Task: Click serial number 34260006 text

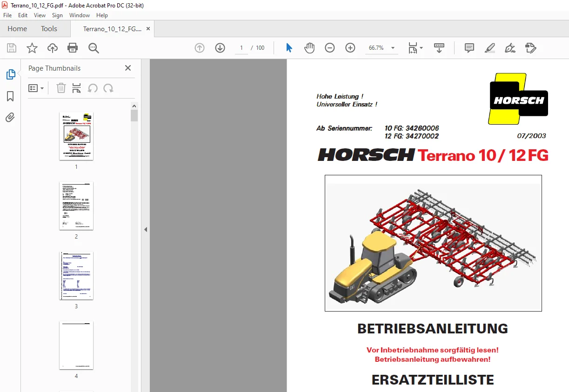Action: click(x=422, y=128)
